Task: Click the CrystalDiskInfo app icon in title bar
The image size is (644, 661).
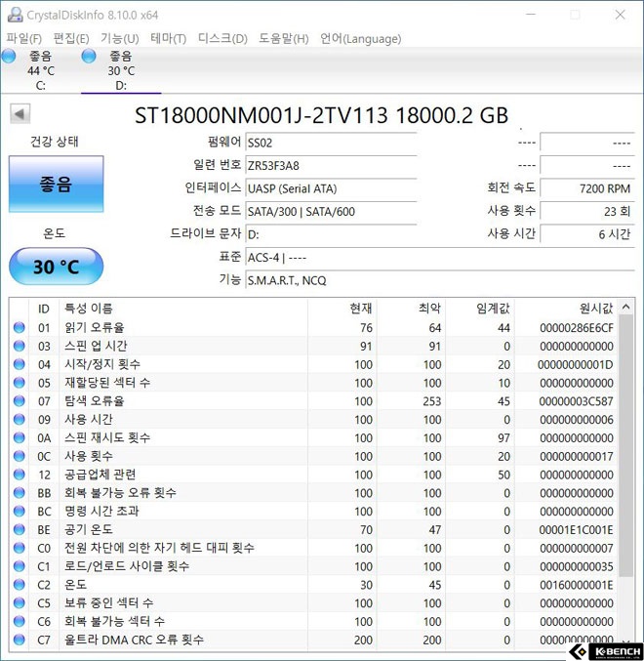Action: pyautogui.click(x=16, y=15)
